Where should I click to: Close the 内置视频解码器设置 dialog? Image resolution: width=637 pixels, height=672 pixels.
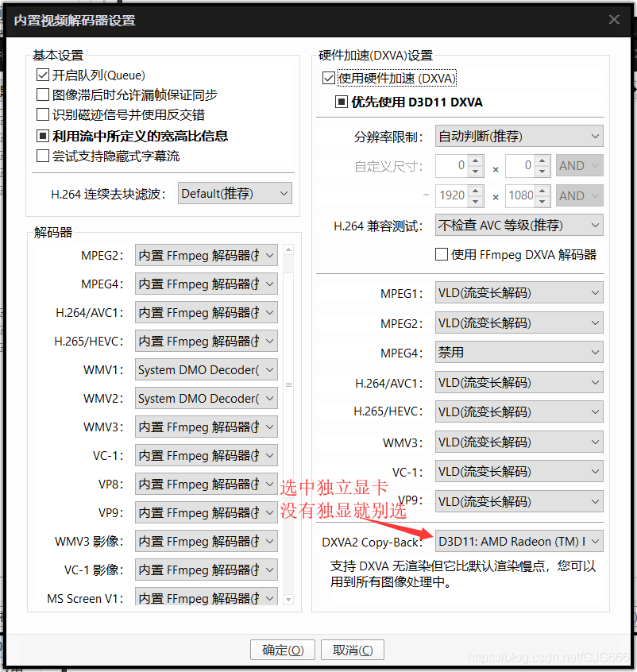point(614,19)
